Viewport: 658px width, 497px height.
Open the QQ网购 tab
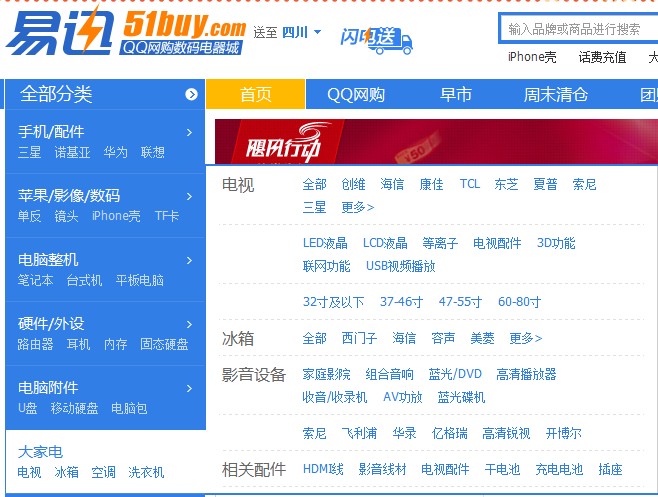pyautogui.click(x=356, y=95)
